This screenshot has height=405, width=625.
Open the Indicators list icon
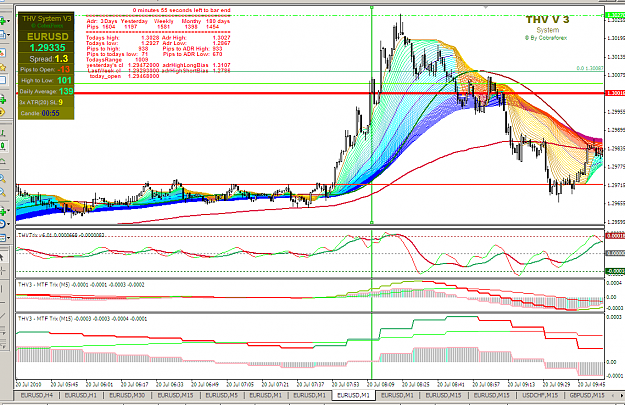pos(2,210)
